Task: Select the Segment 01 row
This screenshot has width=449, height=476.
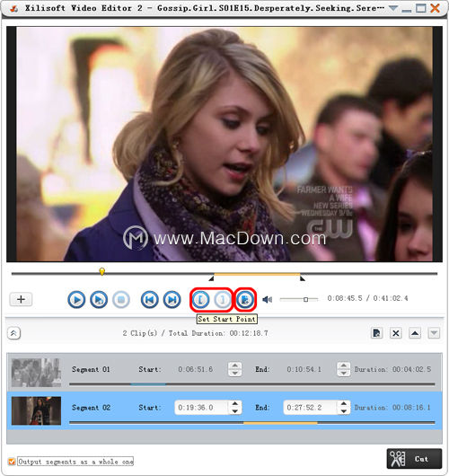Action: tap(224, 372)
